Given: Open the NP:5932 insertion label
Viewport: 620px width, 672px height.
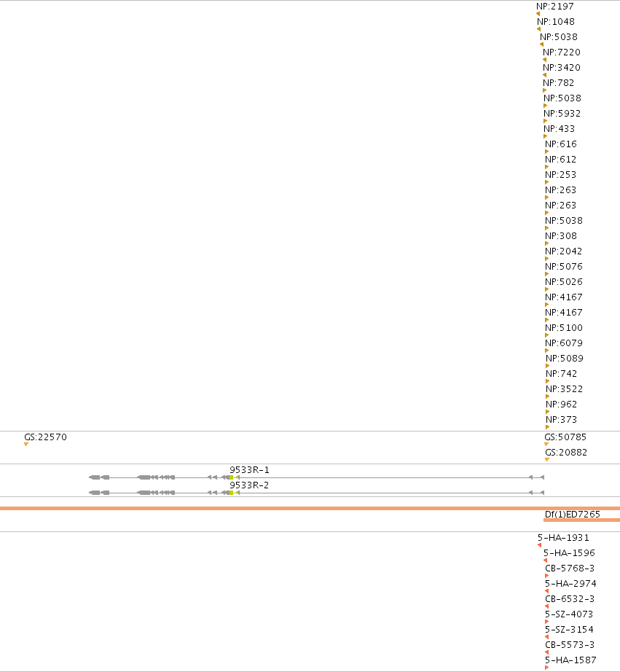Looking at the screenshot, I should pos(562,114).
